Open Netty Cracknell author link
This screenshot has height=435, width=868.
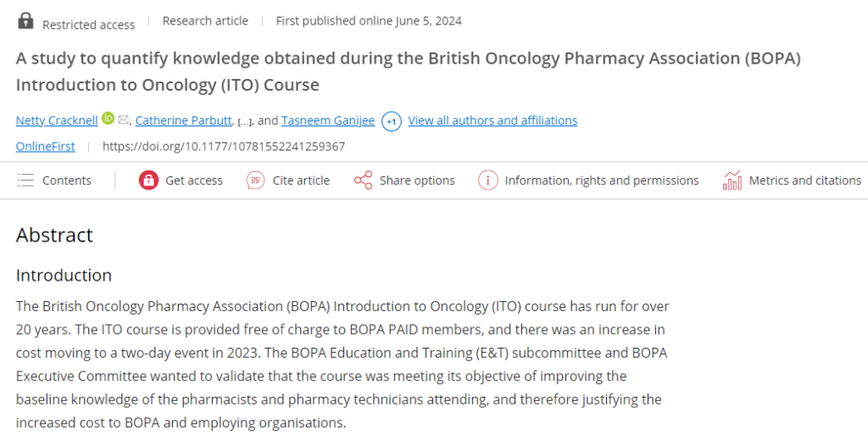pyautogui.click(x=57, y=120)
